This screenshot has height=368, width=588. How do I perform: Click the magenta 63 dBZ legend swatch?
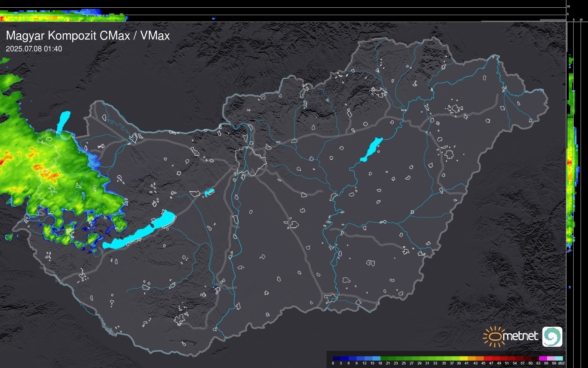(542, 358)
